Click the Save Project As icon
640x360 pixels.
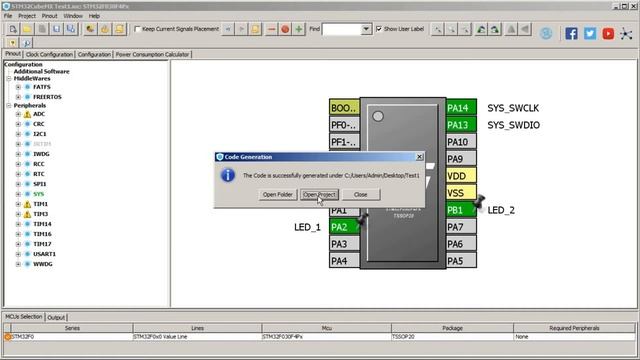point(71,29)
